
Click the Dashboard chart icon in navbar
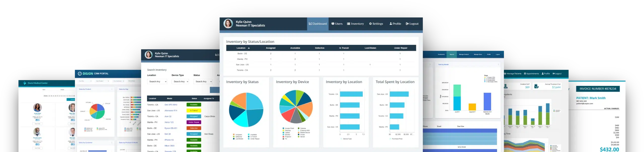310,24
